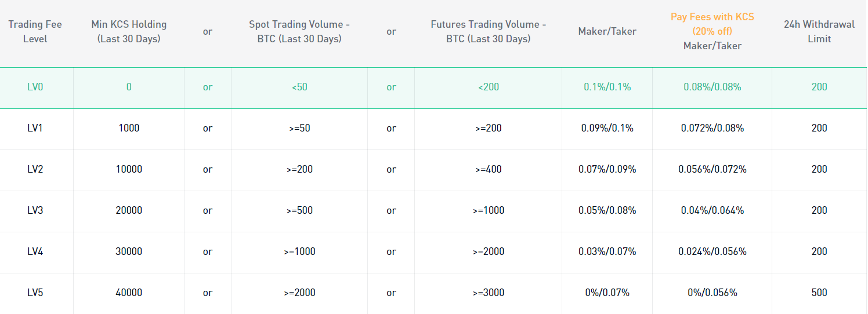
Task: Click the 40000 KCS holding value
Action: pos(129,293)
